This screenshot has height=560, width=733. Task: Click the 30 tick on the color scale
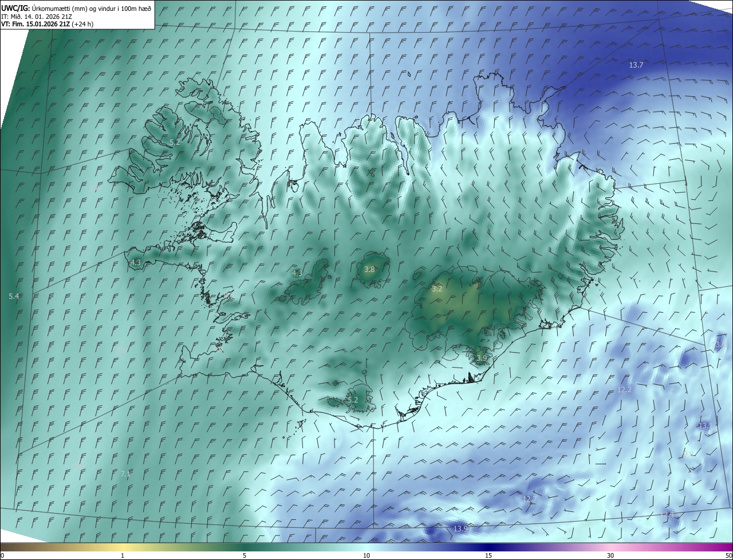[610, 555]
